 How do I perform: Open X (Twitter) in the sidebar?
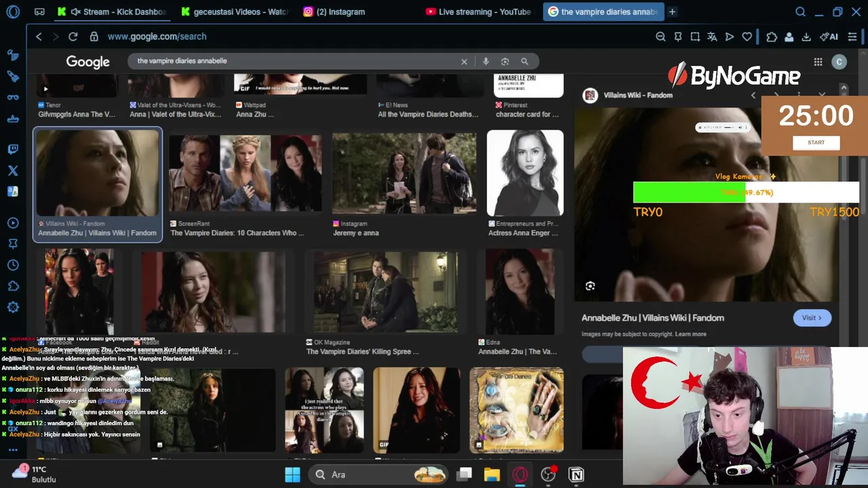pos(13,171)
